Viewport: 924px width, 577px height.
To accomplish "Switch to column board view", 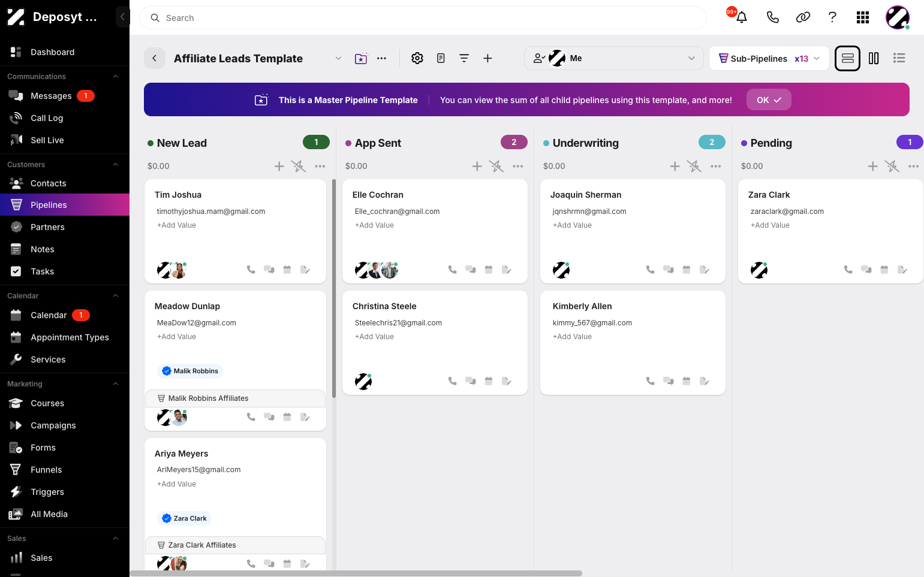I will click(x=874, y=58).
